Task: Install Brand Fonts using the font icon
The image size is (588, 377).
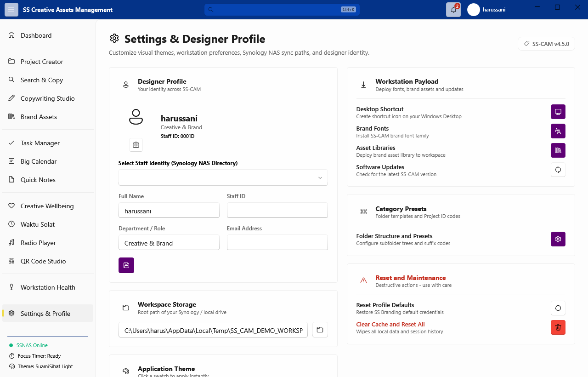Action: [x=558, y=131]
